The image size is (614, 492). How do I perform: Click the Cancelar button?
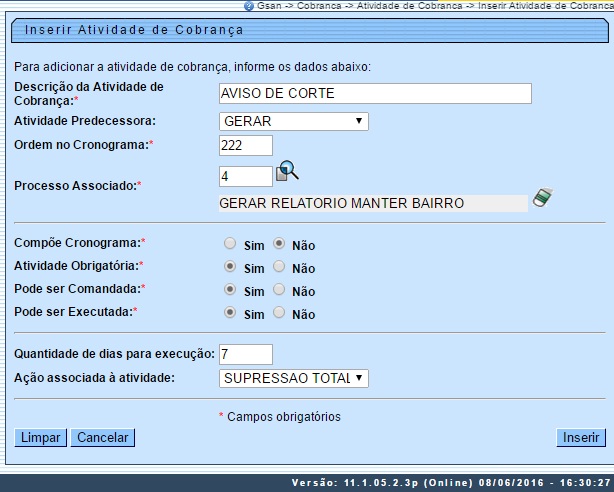pyautogui.click(x=103, y=438)
